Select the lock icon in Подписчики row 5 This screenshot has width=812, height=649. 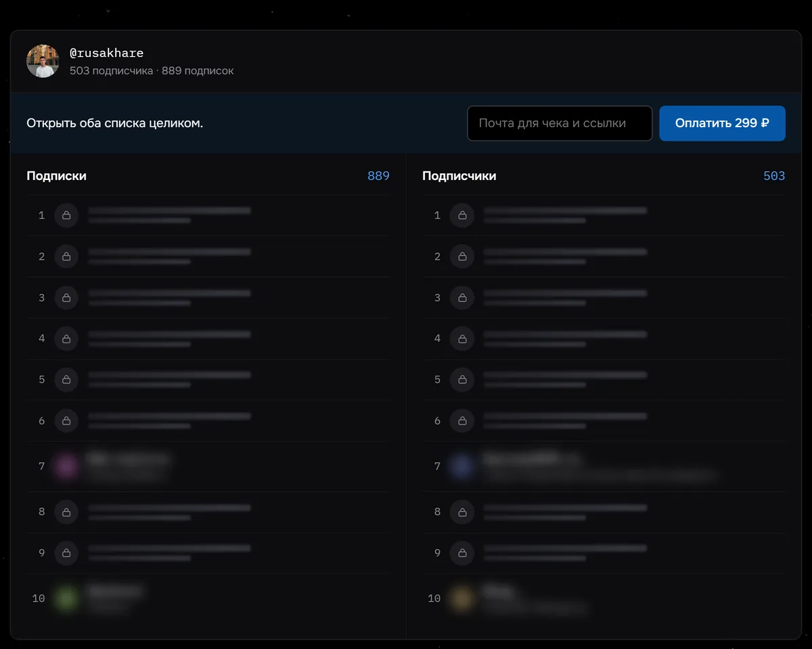tap(462, 380)
